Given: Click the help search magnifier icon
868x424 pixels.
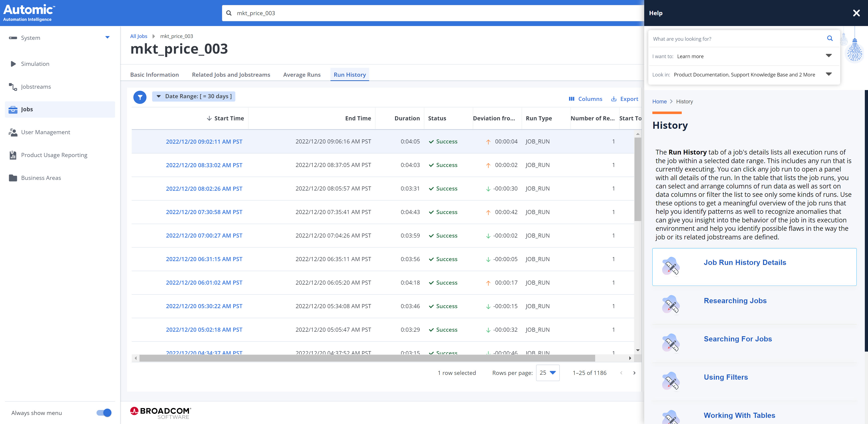Looking at the screenshot, I should click(x=830, y=38).
